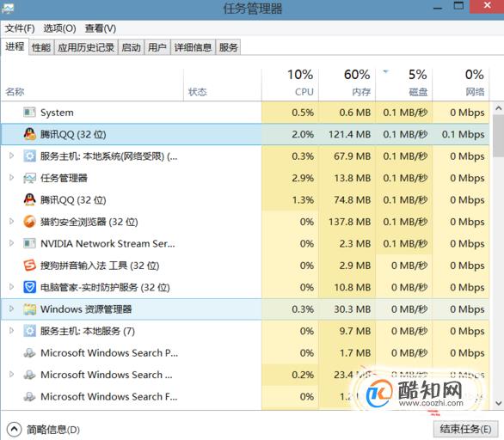Expand 服务主机: 本地服务 (7) group
The width and height of the screenshot is (504, 440).
coord(11,331)
